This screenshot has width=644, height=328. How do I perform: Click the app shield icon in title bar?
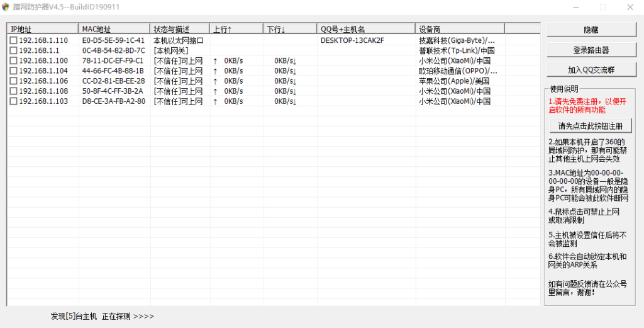6,7
